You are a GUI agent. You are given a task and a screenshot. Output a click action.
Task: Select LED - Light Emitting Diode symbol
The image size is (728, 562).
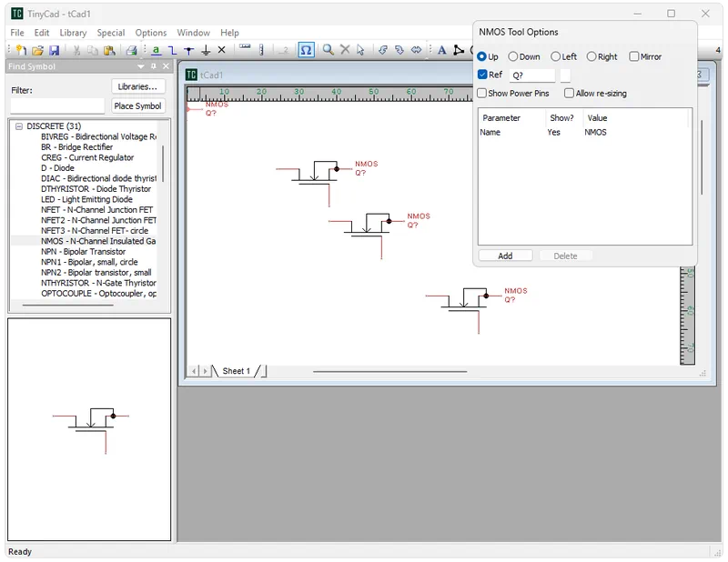click(x=86, y=199)
